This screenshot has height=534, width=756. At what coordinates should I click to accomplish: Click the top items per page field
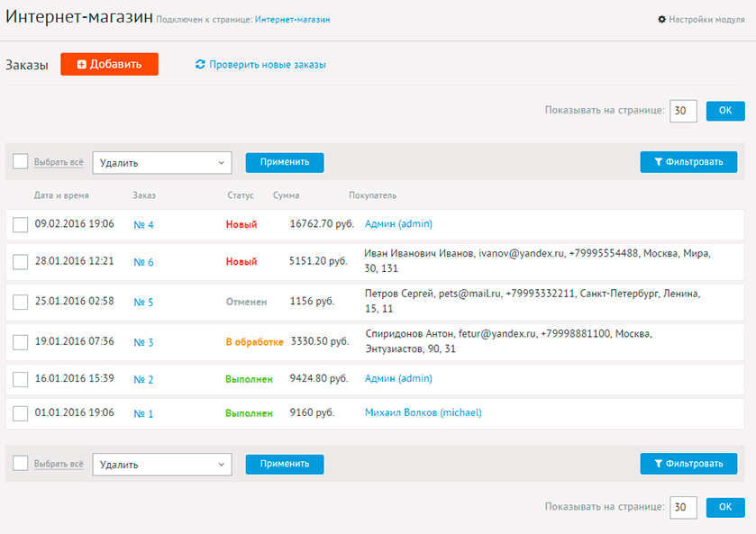click(x=683, y=111)
